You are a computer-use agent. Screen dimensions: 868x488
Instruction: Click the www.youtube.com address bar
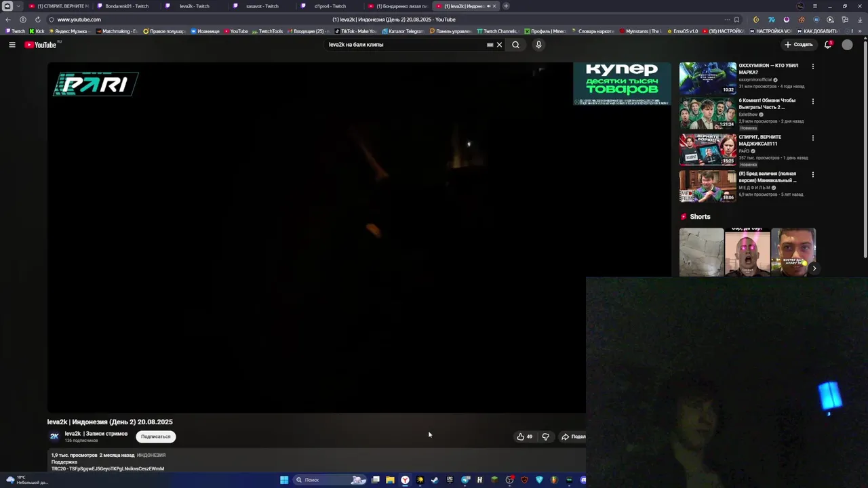click(x=79, y=20)
